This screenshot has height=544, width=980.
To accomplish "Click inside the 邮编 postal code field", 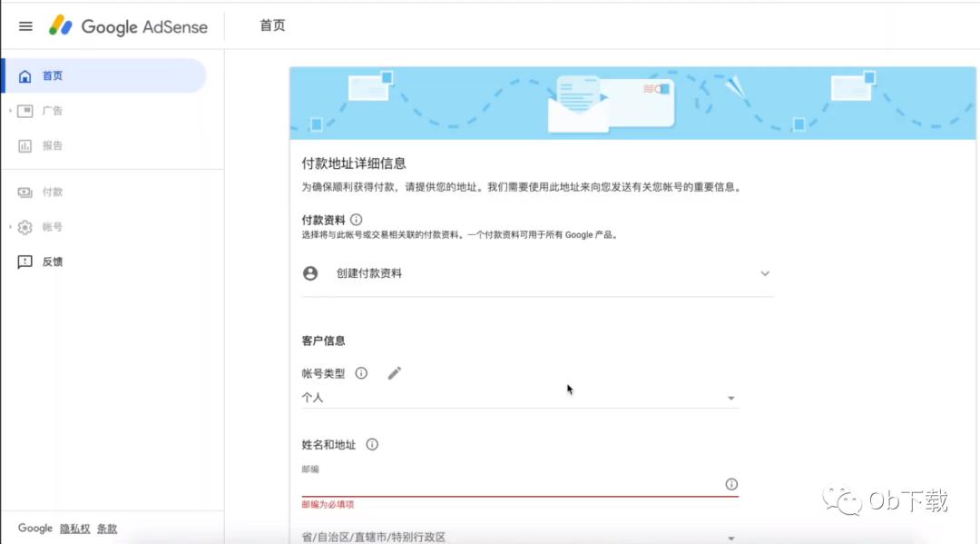I will (x=499, y=484).
